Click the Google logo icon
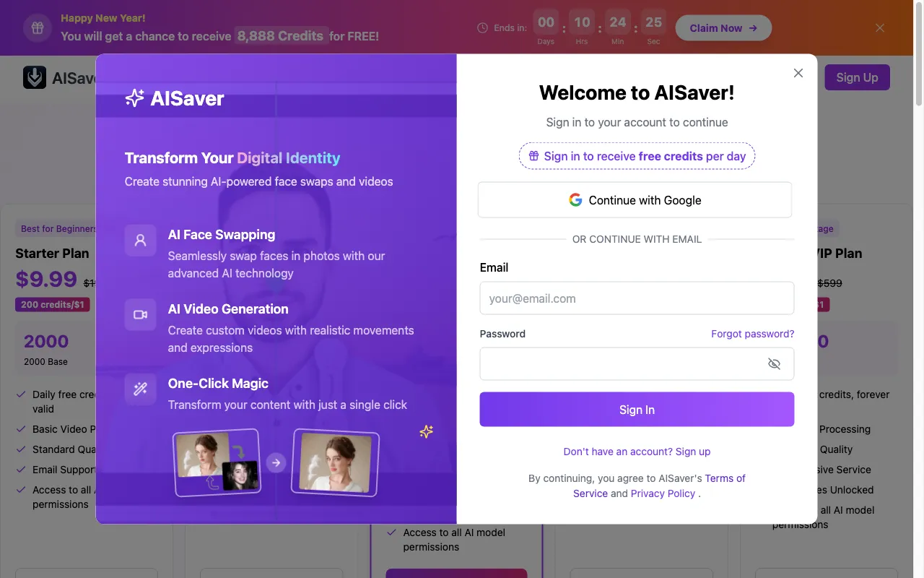 click(x=575, y=200)
